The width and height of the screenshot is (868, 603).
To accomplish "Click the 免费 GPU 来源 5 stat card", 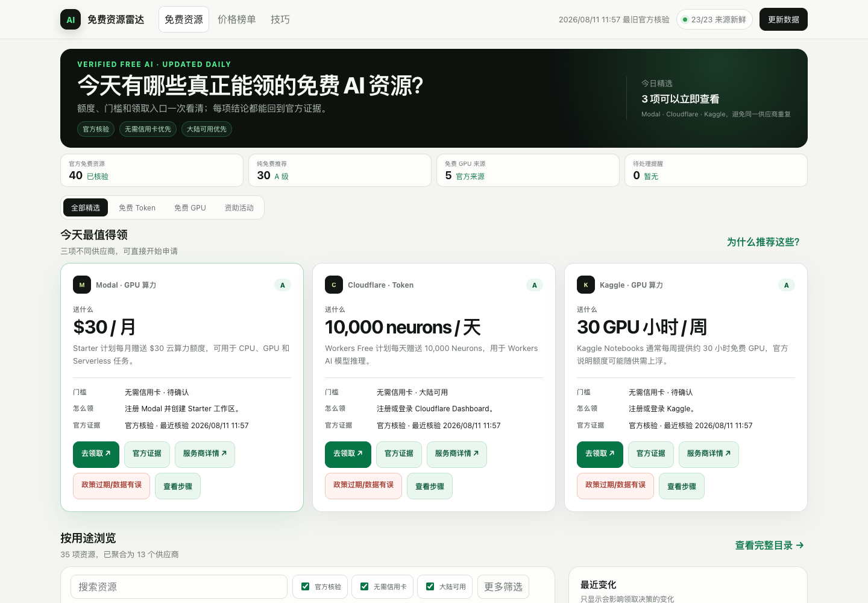I will click(528, 170).
